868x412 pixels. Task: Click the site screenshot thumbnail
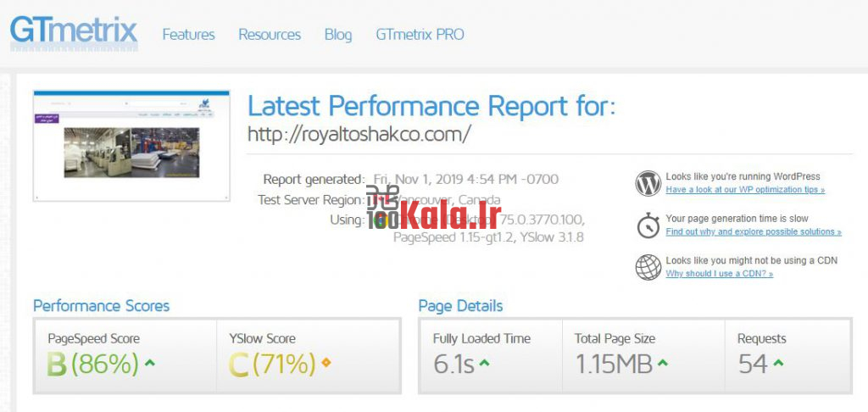[131, 146]
